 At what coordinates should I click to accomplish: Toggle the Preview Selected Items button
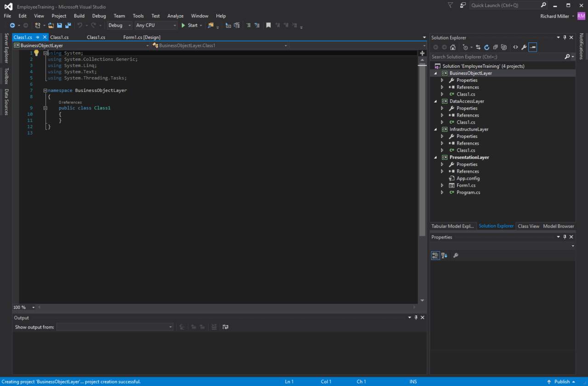532,47
